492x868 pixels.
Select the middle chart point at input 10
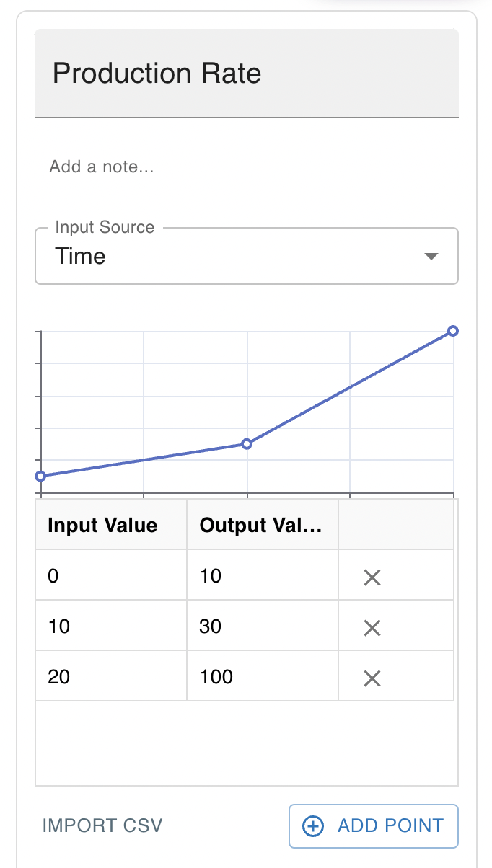[247, 443]
